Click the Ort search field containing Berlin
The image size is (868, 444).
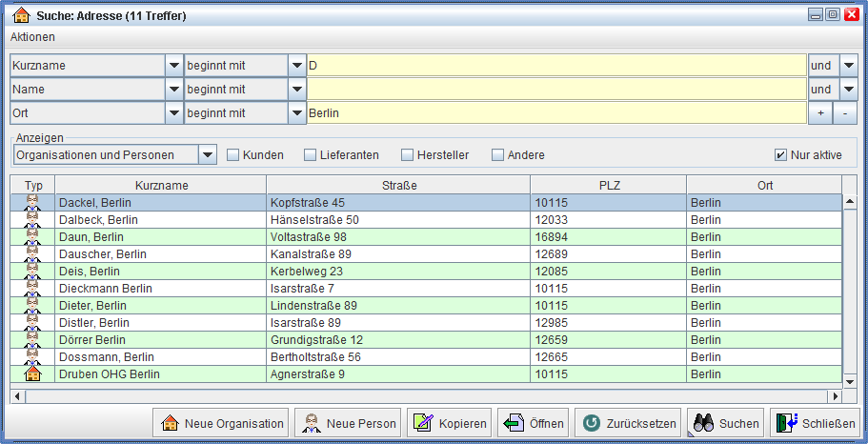[556, 113]
